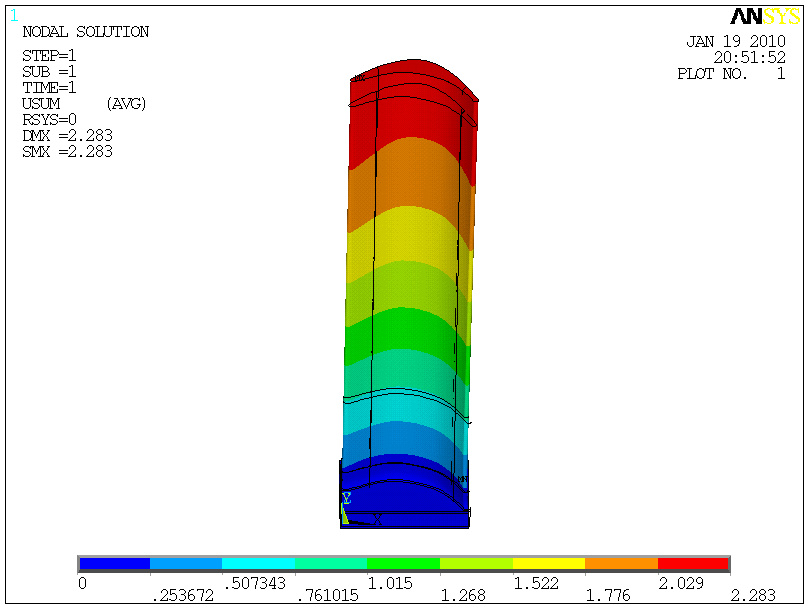Click the legend value 2.029

click(x=681, y=584)
